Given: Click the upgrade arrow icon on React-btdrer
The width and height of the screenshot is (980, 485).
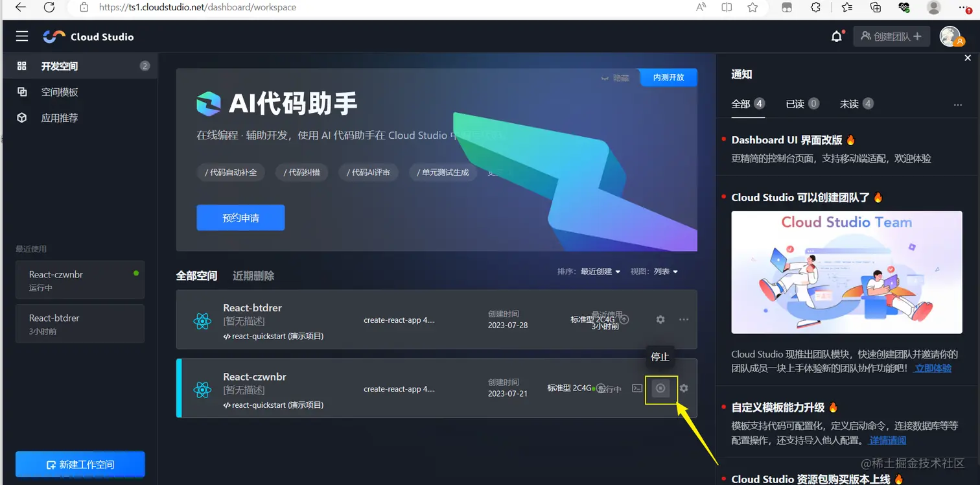Looking at the screenshot, I should [x=624, y=319].
